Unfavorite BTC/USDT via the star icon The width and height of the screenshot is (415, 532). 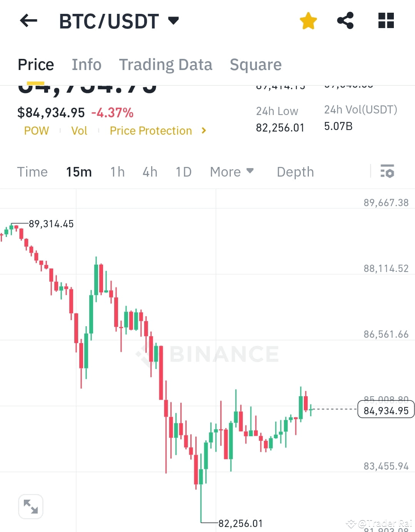click(308, 21)
